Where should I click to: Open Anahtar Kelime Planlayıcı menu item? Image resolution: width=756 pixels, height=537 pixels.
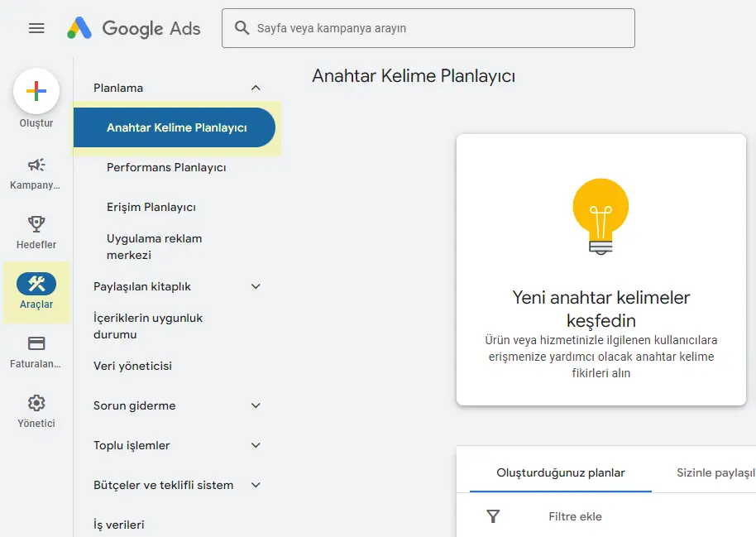coord(174,127)
